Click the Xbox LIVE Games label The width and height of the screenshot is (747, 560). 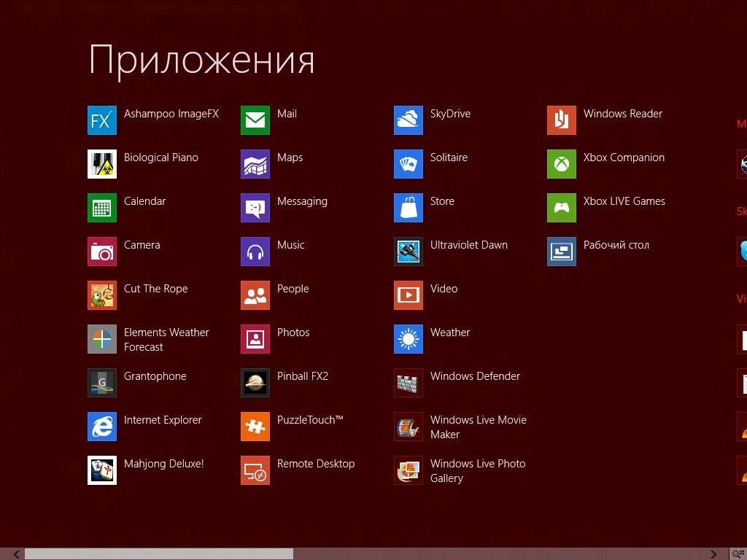click(x=624, y=201)
